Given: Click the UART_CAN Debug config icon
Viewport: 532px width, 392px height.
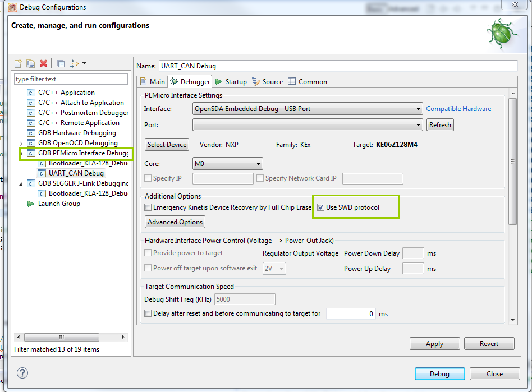Looking at the screenshot, I should [42, 173].
